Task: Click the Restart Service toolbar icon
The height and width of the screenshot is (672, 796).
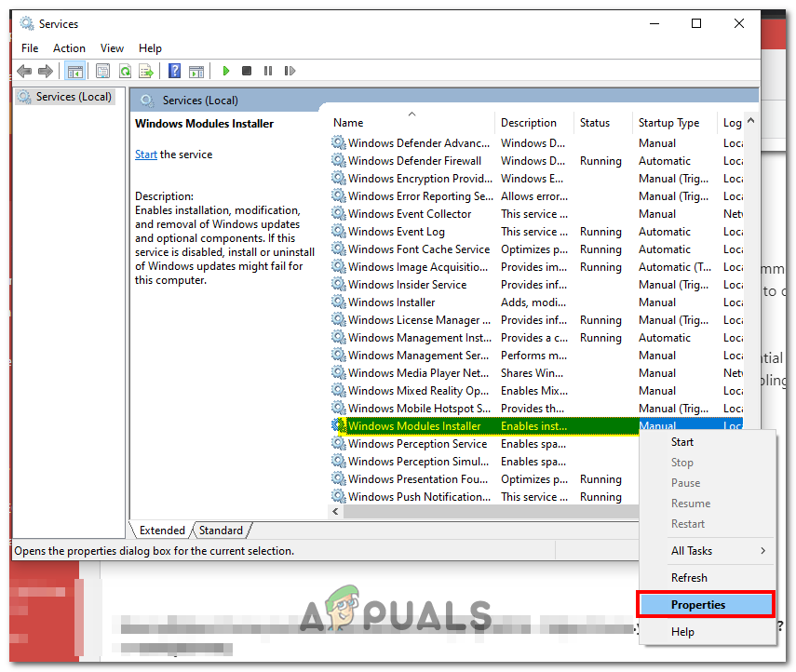Action: 290,71
